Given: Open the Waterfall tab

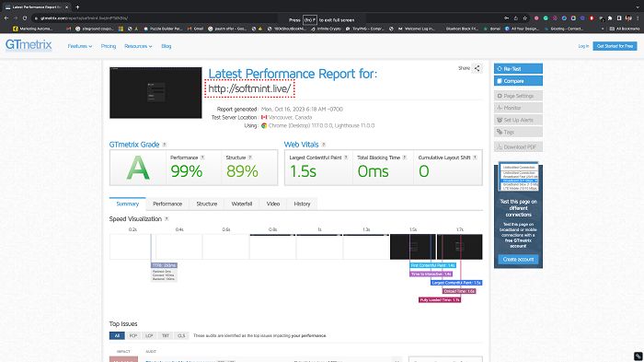Looking at the screenshot, I should click(x=241, y=204).
